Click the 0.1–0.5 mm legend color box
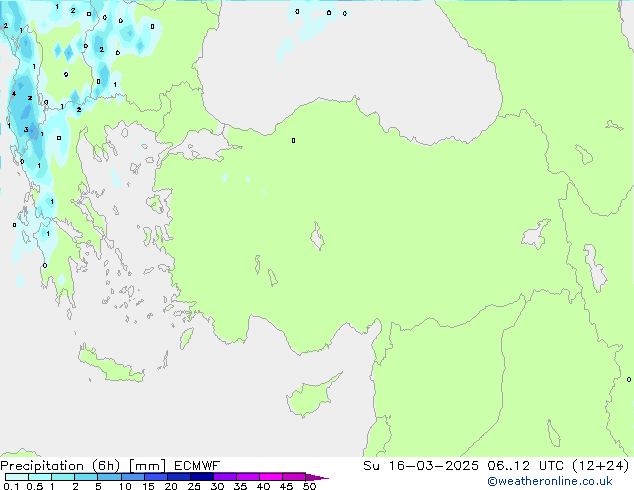 point(17,477)
